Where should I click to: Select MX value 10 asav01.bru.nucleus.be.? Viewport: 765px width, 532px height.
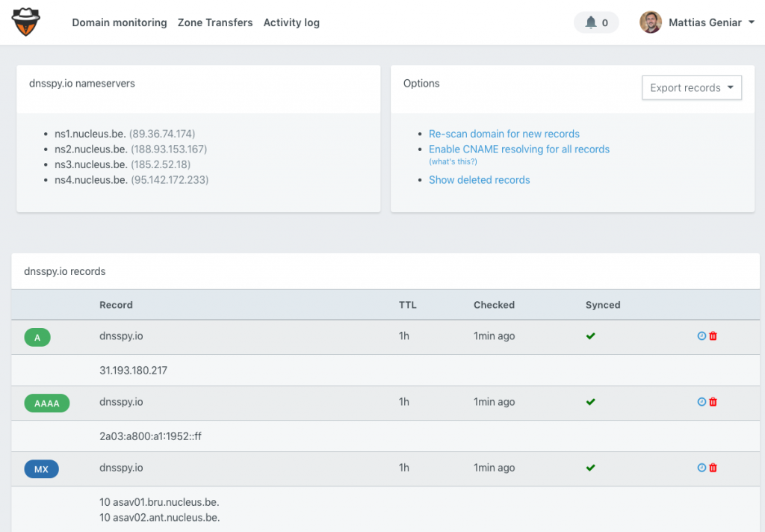pos(159,502)
